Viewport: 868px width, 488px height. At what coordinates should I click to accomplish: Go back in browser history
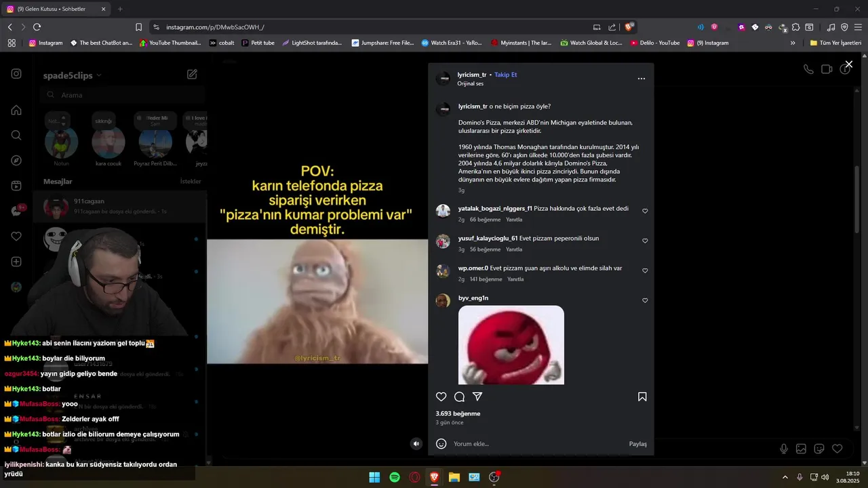[9, 27]
